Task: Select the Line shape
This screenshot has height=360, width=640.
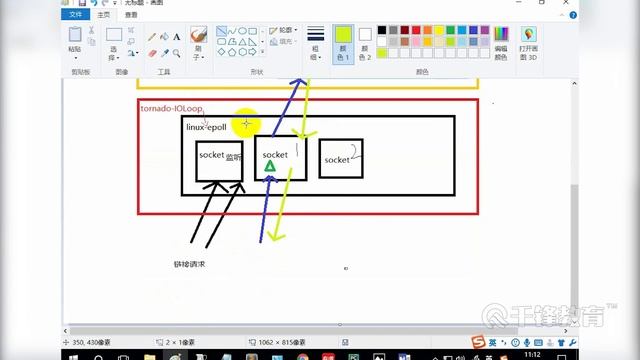Action: coord(221,31)
